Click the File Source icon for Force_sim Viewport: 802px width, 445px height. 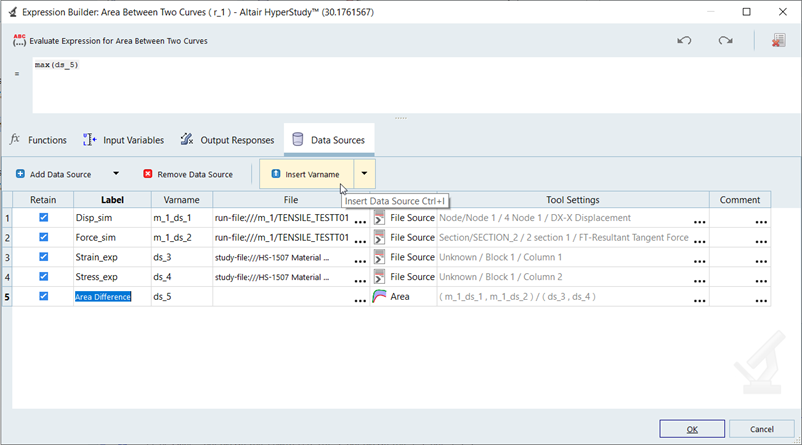point(380,237)
